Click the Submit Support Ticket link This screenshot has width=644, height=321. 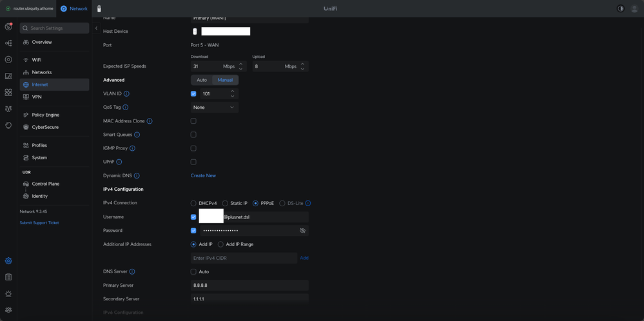pyautogui.click(x=39, y=222)
